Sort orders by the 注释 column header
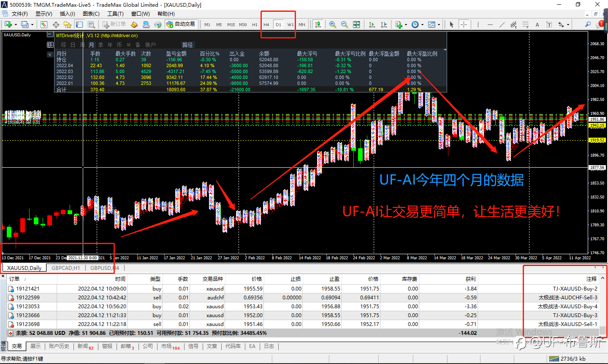The width and height of the screenshot is (608, 364). click(x=538, y=279)
